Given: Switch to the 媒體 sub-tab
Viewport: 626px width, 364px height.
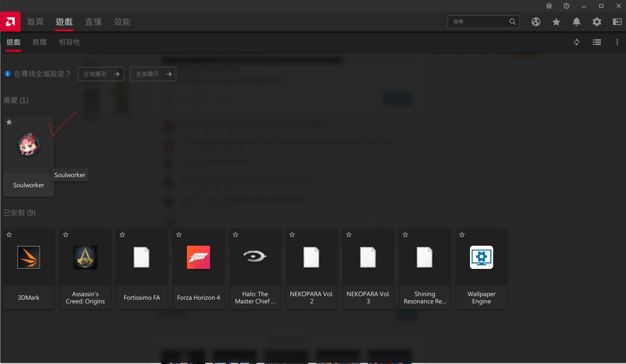Looking at the screenshot, I should [x=40, y=42].
